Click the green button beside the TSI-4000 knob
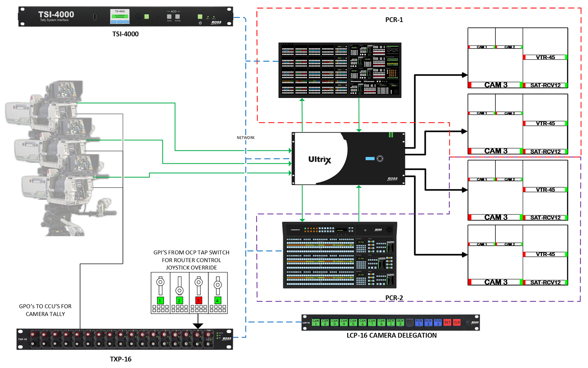The image size is (588, 368). click(x=147, y=17)
